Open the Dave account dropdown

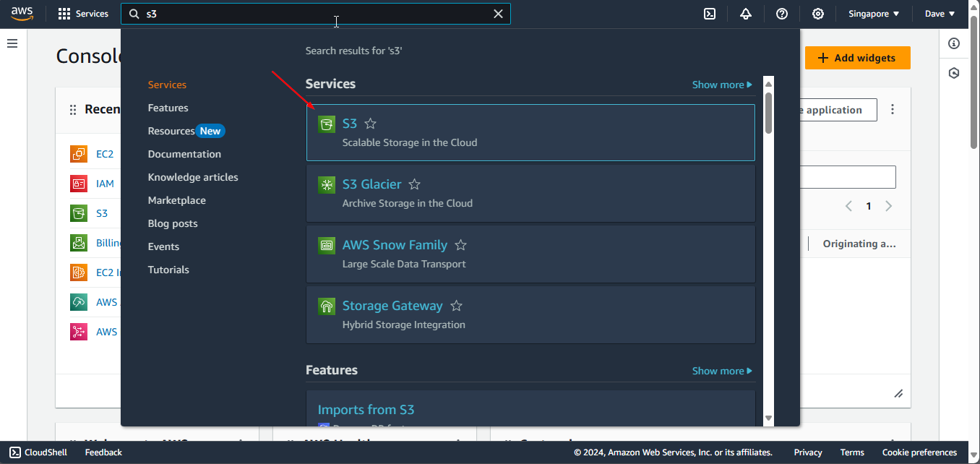pos(940,14)
